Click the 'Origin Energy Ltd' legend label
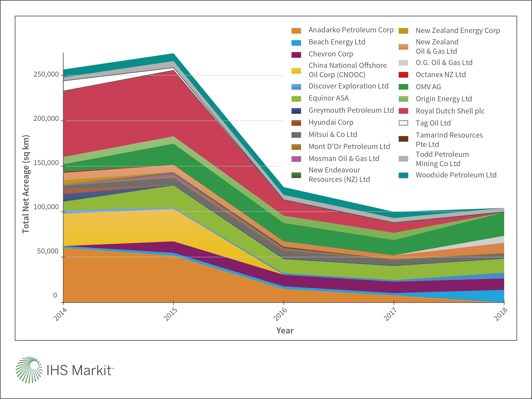 (444, 99)
